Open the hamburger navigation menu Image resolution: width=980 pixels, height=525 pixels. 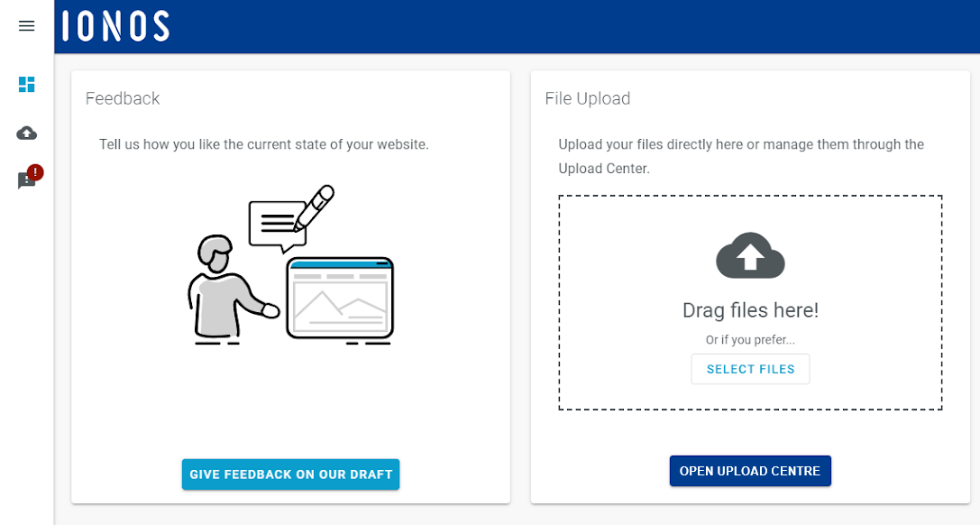(x=26, y=25)
